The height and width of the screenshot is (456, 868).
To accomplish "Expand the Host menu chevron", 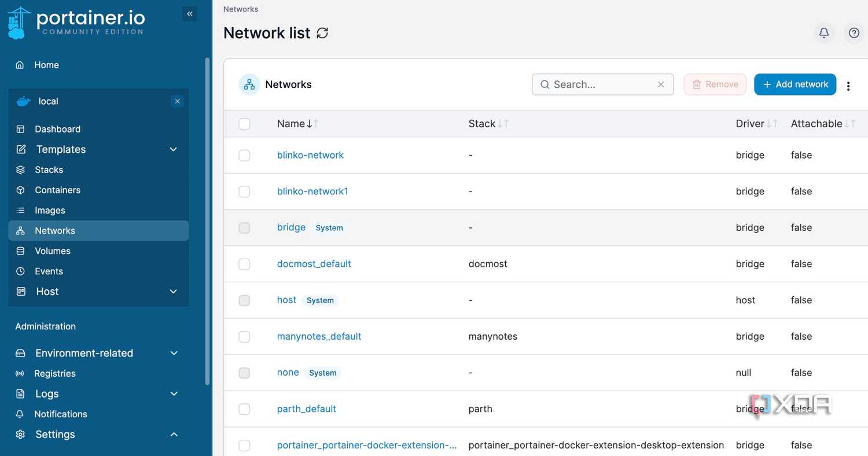I will tap(173, 291).
